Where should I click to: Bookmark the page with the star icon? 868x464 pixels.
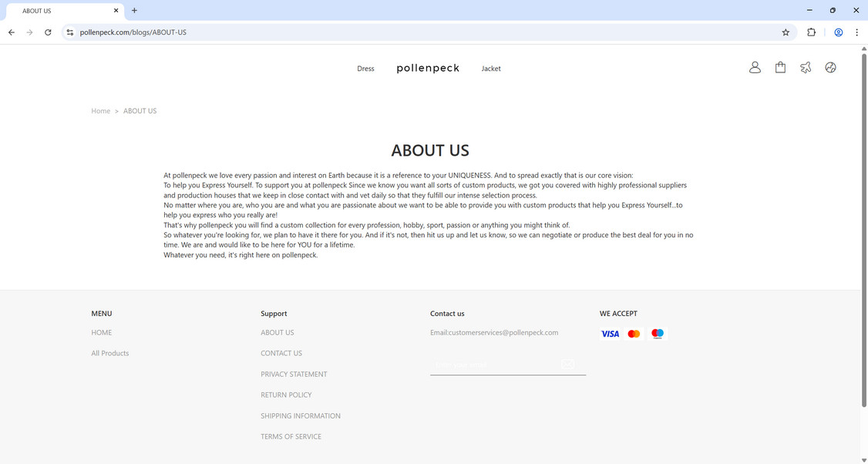pos(785,32)
